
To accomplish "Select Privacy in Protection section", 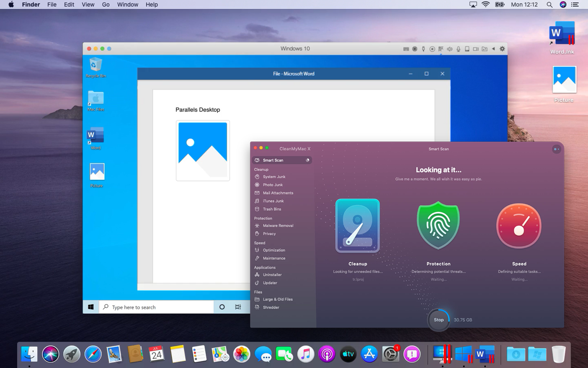I will 269,234.
